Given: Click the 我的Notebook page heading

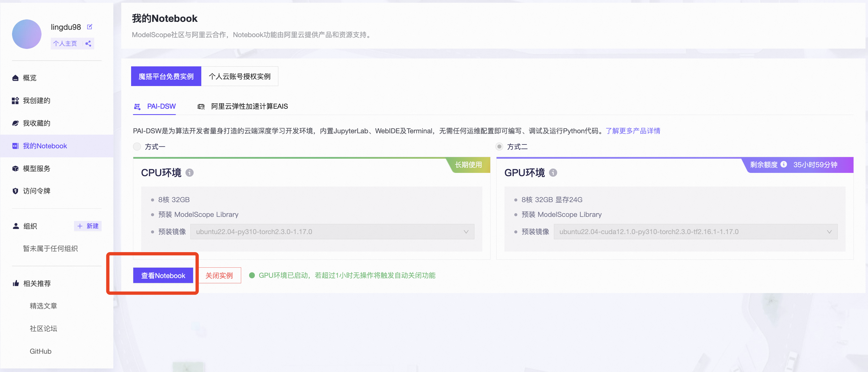Looking at the screenshot, I should [164, 18].
